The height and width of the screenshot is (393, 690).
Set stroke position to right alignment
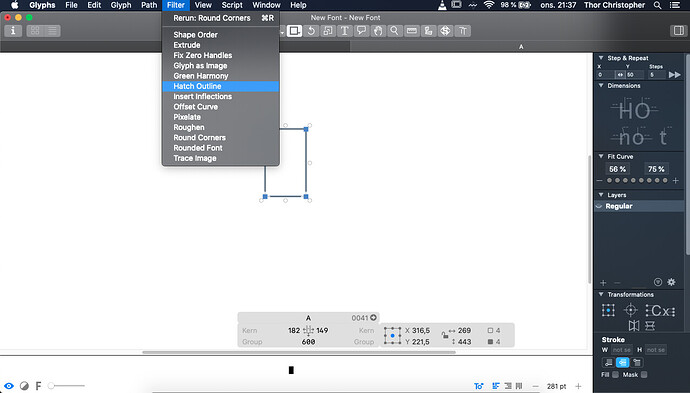point(636,362)
